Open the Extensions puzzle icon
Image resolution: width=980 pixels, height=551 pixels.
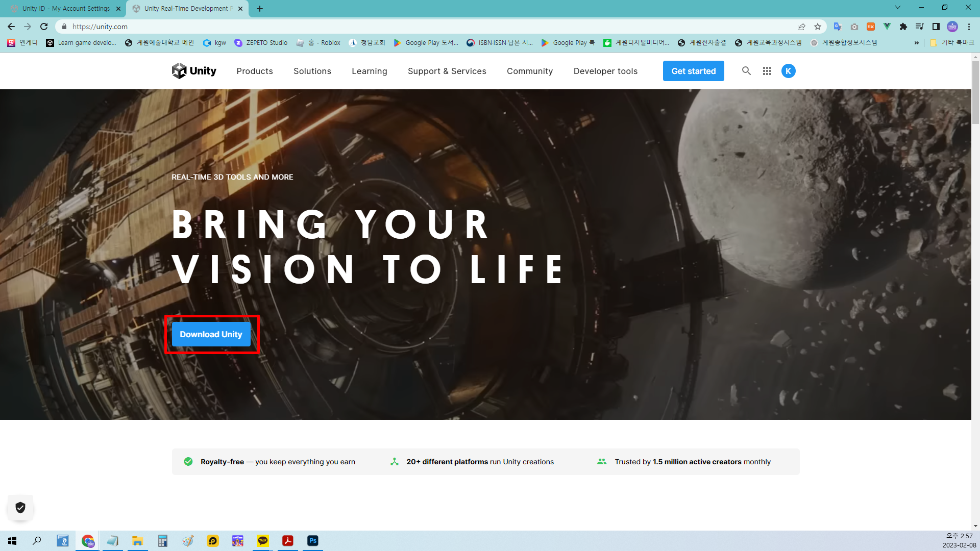point(903,27)
